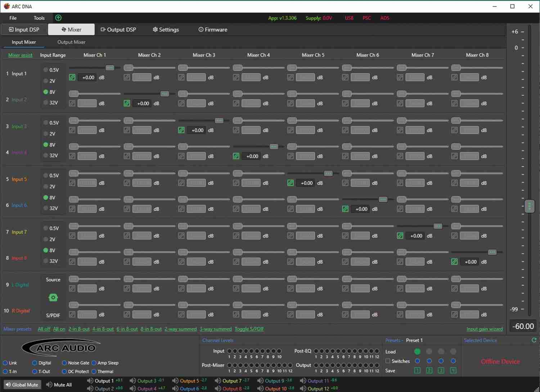Apply the 2-in 8-out mixer preset

(x=79, y=329)
